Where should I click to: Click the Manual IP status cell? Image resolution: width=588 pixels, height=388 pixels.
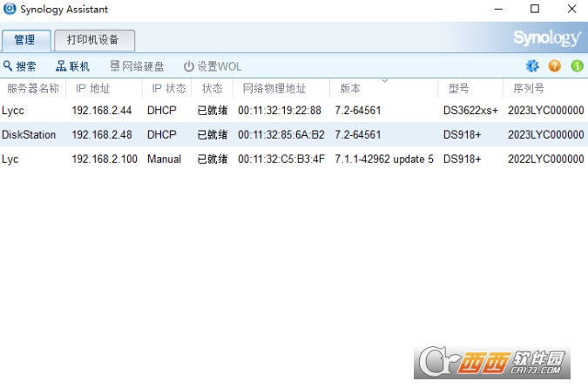165,159
